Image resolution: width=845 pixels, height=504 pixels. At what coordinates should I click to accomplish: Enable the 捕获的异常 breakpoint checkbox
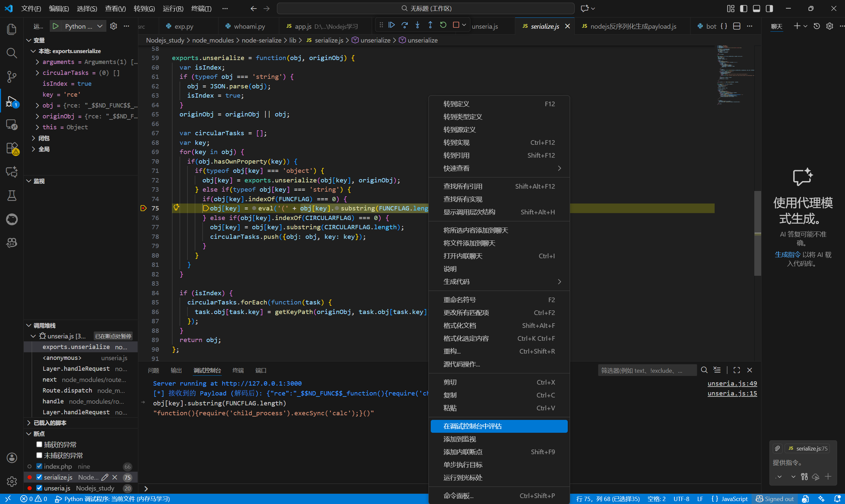[x=39, y=444]
